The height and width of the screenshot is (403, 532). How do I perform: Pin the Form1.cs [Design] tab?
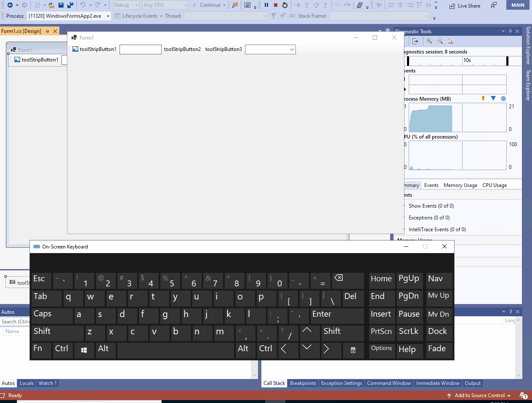(47, 31)
